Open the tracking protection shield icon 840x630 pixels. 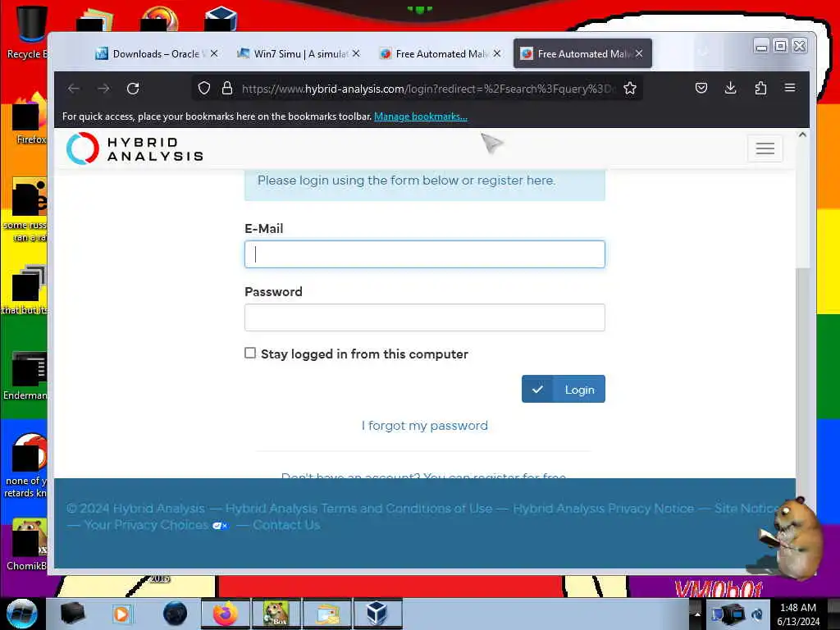click(204, 89)
